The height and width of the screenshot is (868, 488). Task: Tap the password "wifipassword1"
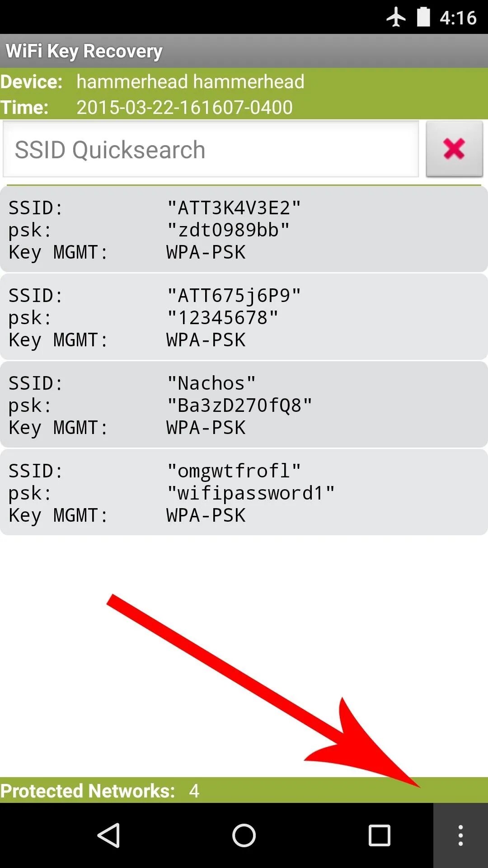tap(251, 493)
